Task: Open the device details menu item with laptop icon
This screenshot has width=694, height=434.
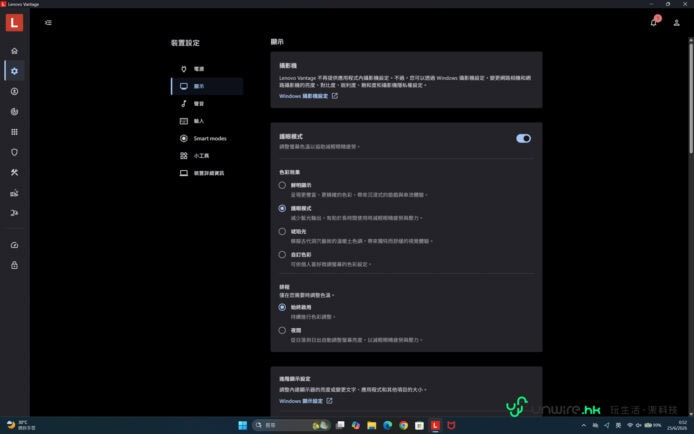Action: coord(207,173)
